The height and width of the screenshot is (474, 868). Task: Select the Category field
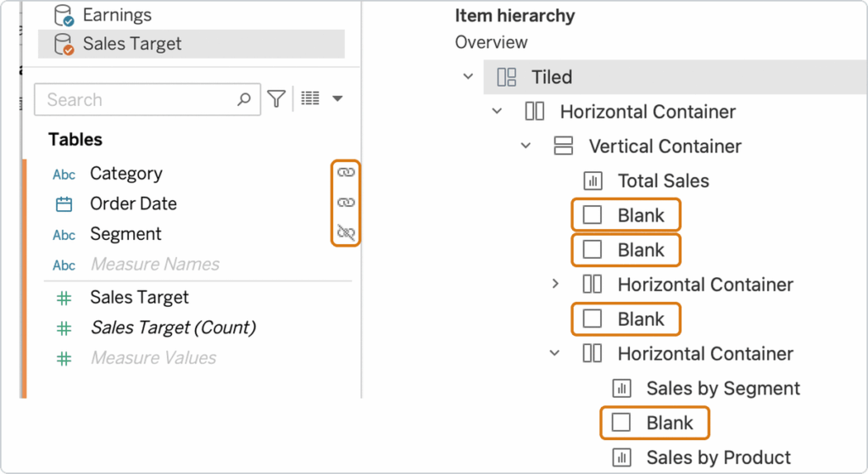(126, 173)
